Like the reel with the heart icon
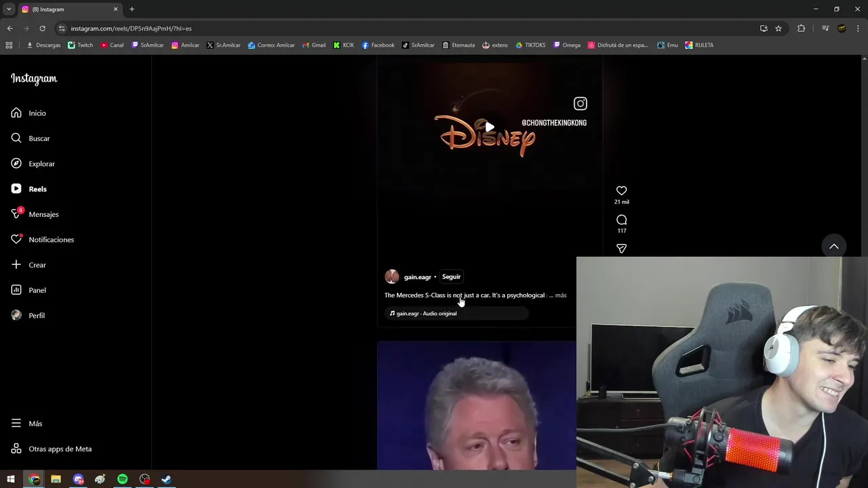The image size is (868, 488). tap(621, 190)
